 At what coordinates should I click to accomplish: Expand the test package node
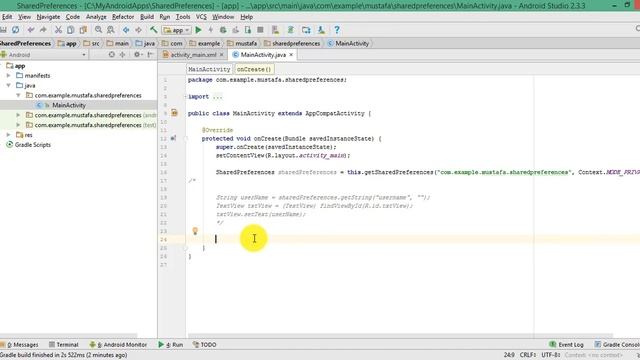[x=18, y=125]
